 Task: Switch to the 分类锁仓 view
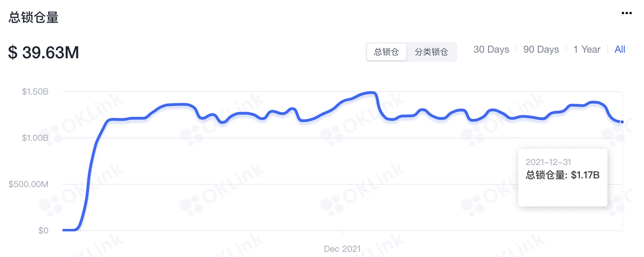click(431, 52)
